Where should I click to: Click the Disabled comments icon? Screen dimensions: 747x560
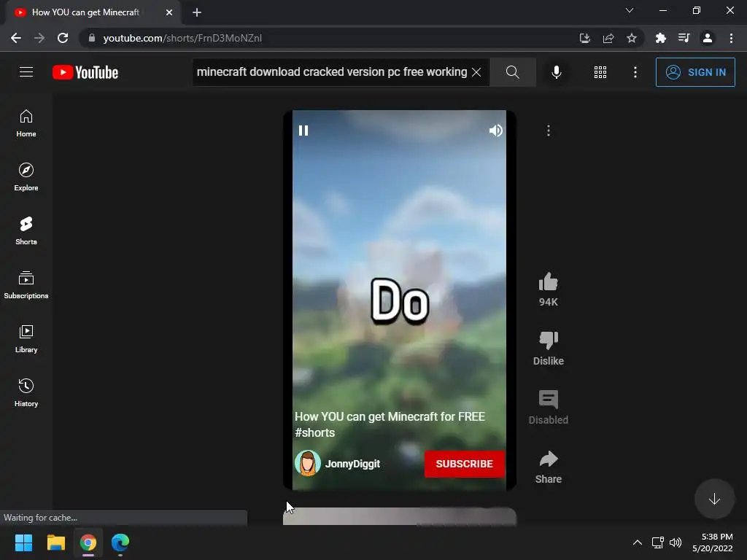tap(549, 400)
